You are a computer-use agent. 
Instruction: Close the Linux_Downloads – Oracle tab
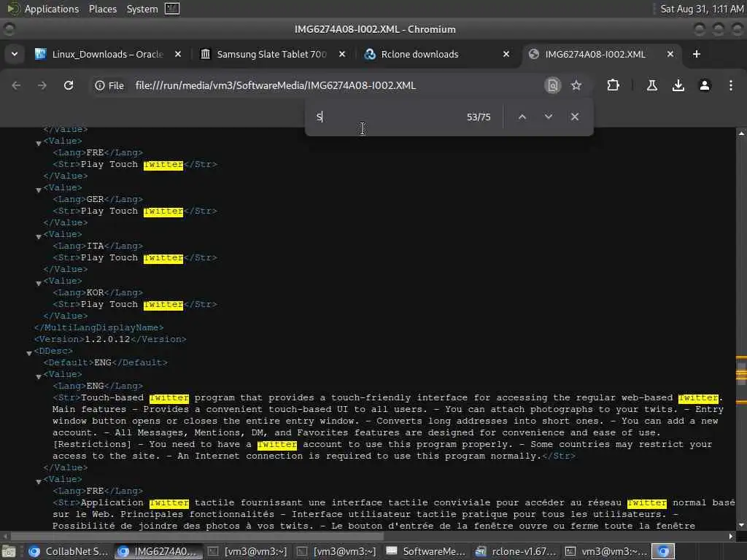[x=178, y=54]
